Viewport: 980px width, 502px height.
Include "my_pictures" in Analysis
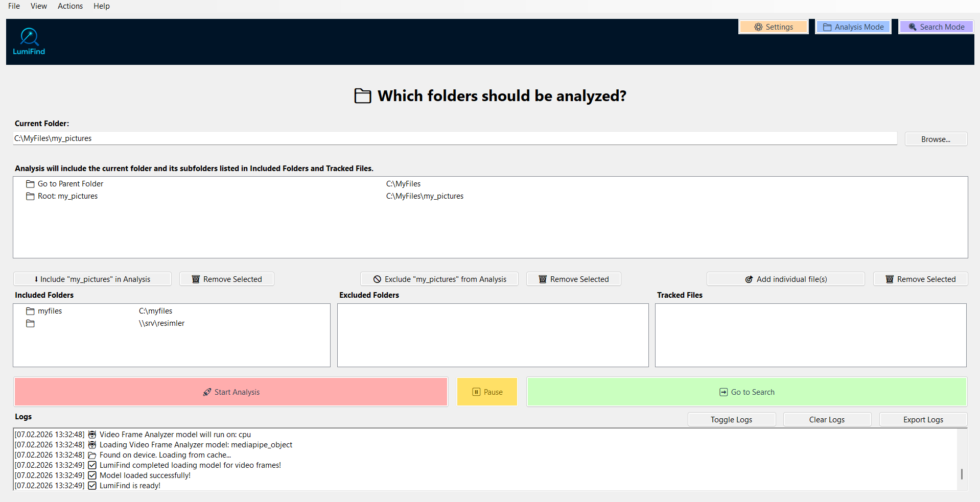[x=92, y=279]
